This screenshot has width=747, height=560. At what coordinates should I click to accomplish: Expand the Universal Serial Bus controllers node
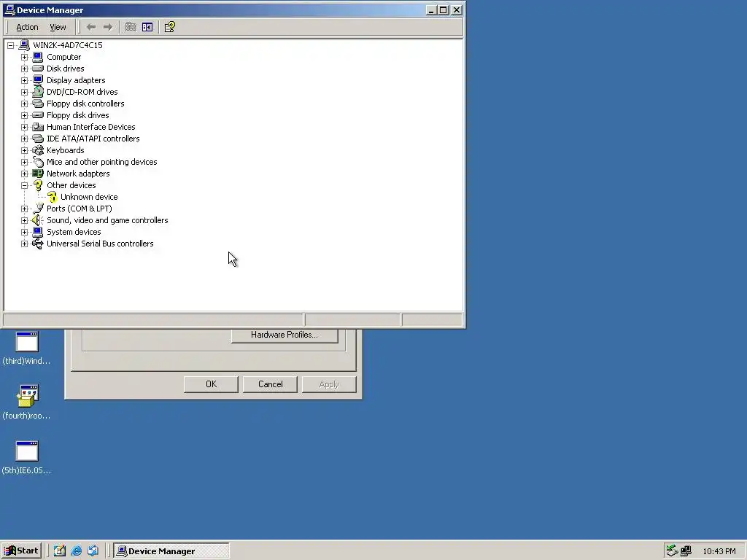tap(24, 244)
